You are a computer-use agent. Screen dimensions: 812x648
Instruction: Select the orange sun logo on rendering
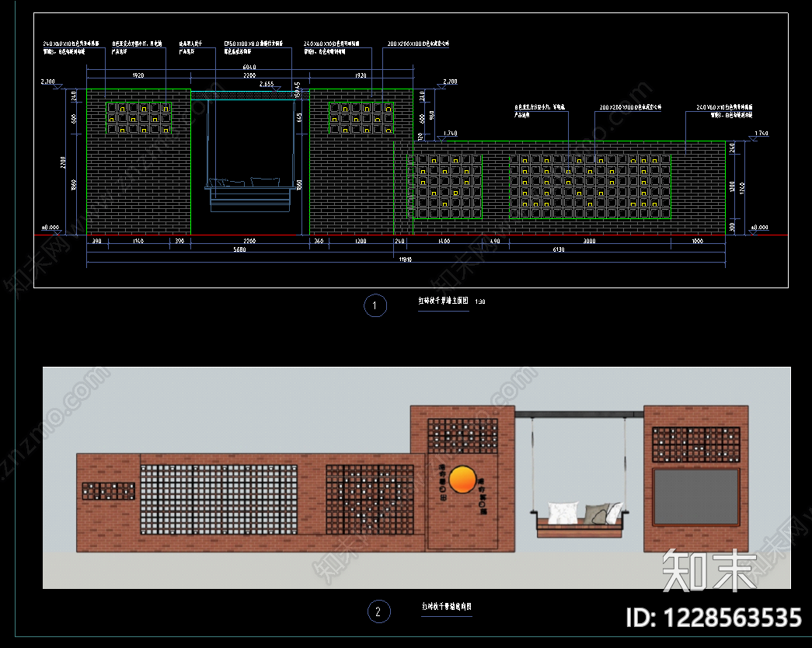tap(462, 479)
